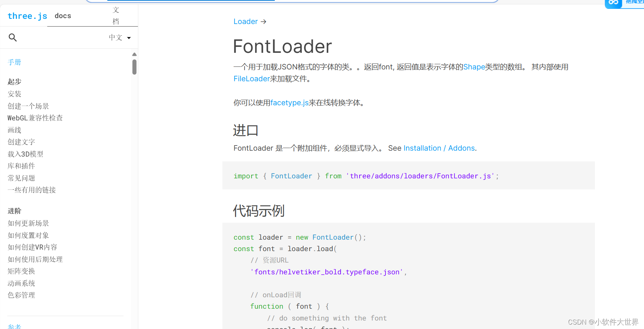Open Installation / Addons link
644x329 pixels.
pyautogui.click(x=439, y=148)
